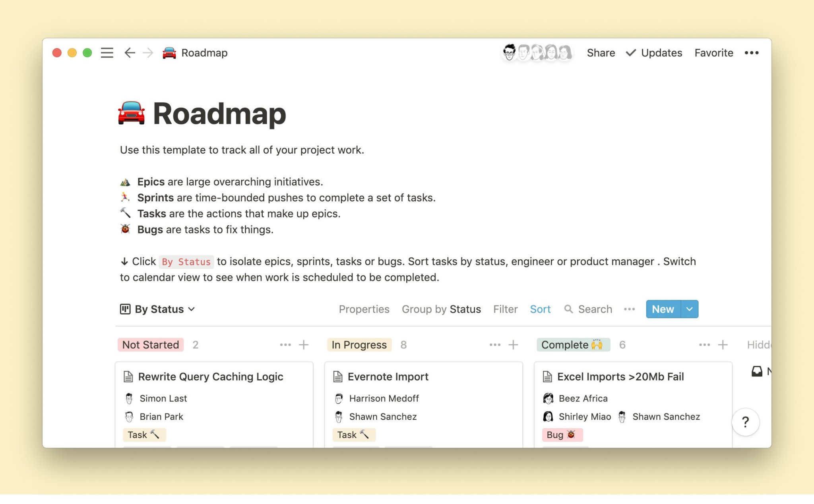Open the Properties menu
Image resolution: width=814 pixels, height=504 pixels.
coord(364,309)
